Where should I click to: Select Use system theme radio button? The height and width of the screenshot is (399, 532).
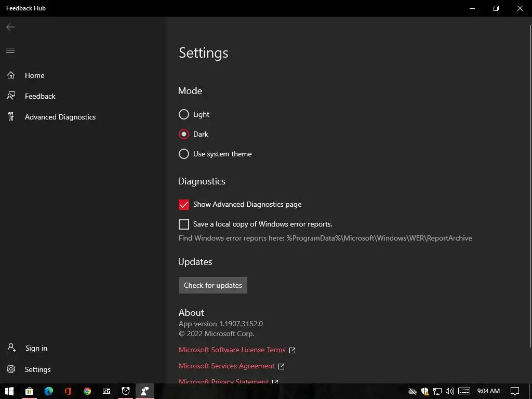[x=184, y=154]
